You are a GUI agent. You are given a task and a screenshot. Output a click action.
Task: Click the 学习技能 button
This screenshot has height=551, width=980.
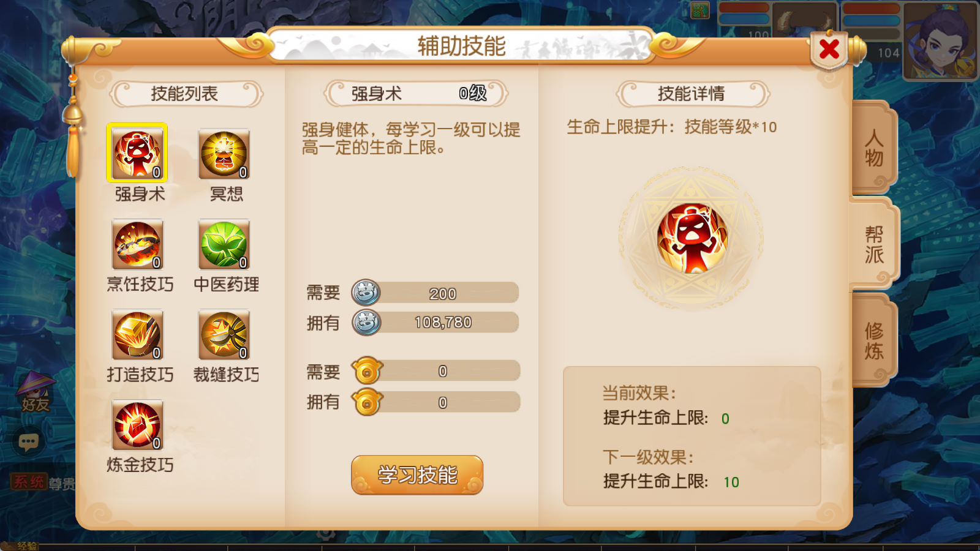(417, 474)
